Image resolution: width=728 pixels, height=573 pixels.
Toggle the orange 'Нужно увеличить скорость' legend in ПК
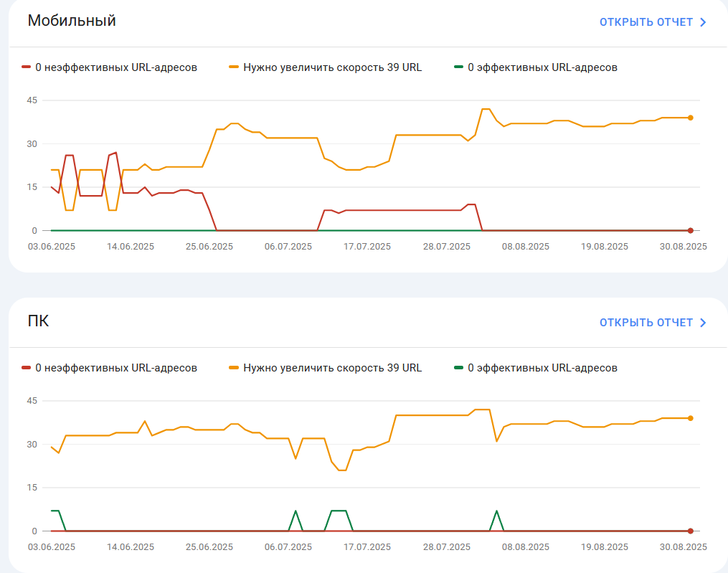[x=326, y=368]
